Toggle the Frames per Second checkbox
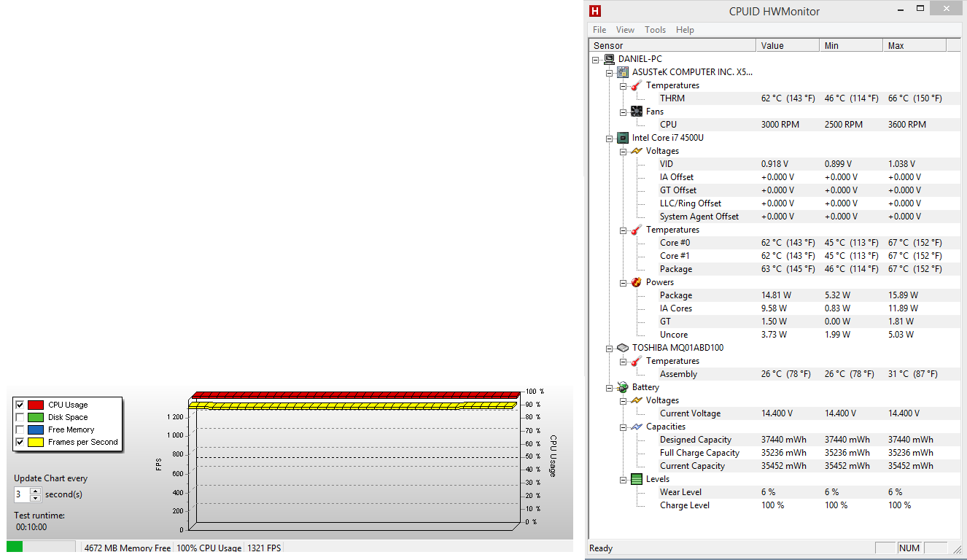The width and height of the screenshot is (967, 560). (x=20, y=442)
